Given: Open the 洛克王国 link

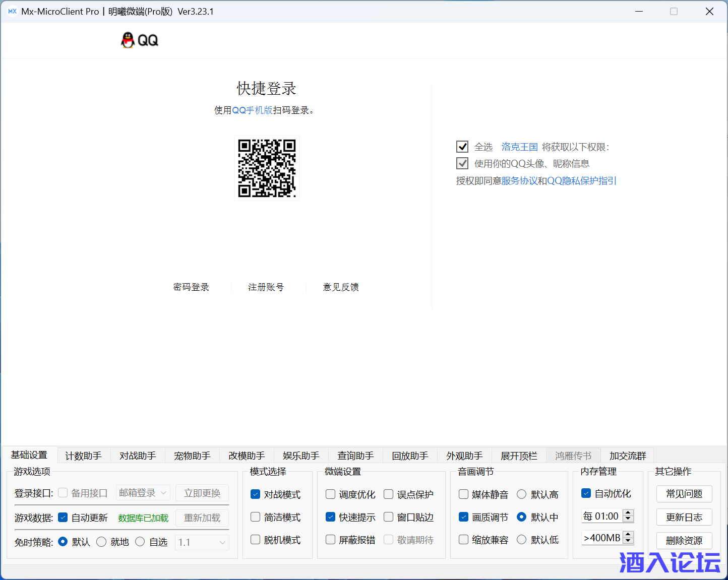Looking at the screenshot, I should (519, 147).
